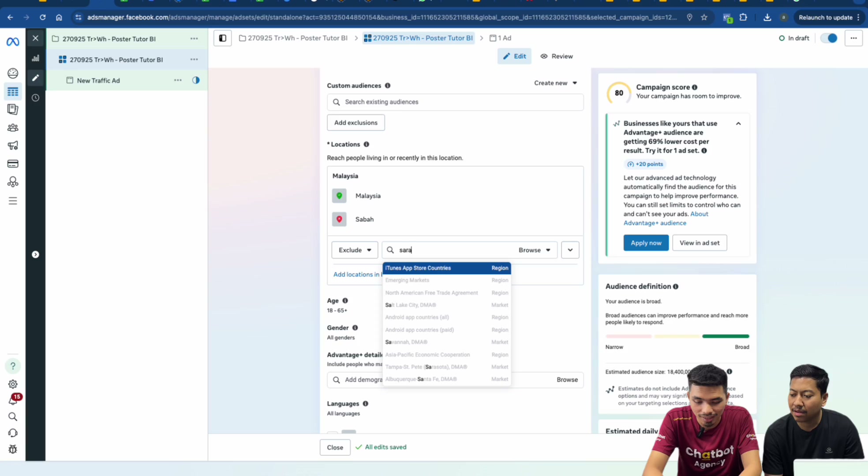Open the bug report icon at the bottom of the rail
868x476 pixels.
(13, 449)
